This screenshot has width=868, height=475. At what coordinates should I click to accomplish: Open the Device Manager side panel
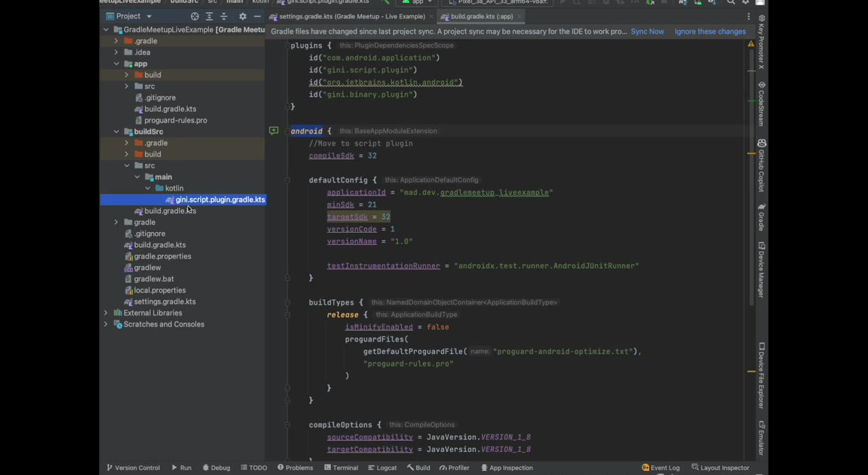[x=762, y=270]
